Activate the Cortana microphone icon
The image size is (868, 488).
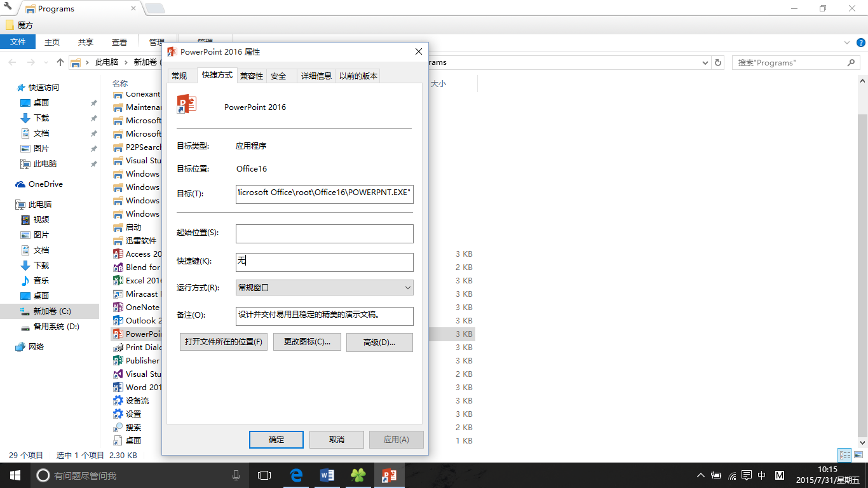[x=236, y=475]
